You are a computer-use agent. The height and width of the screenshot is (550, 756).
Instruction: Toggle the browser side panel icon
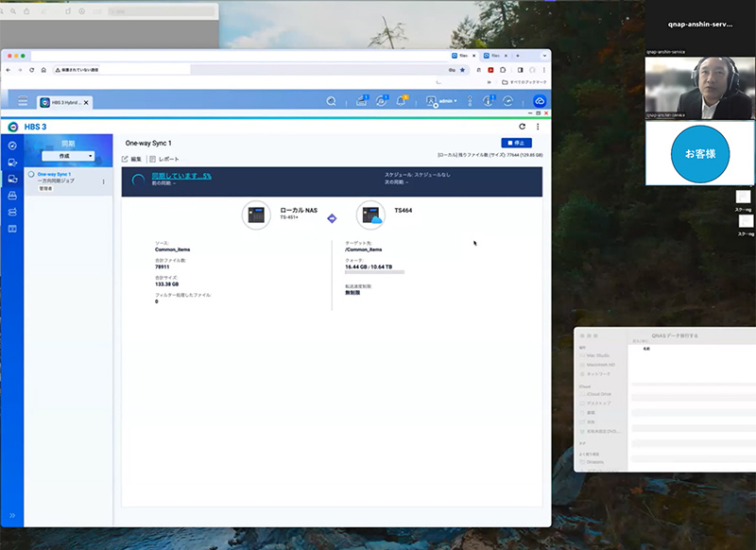coord(521,70)
